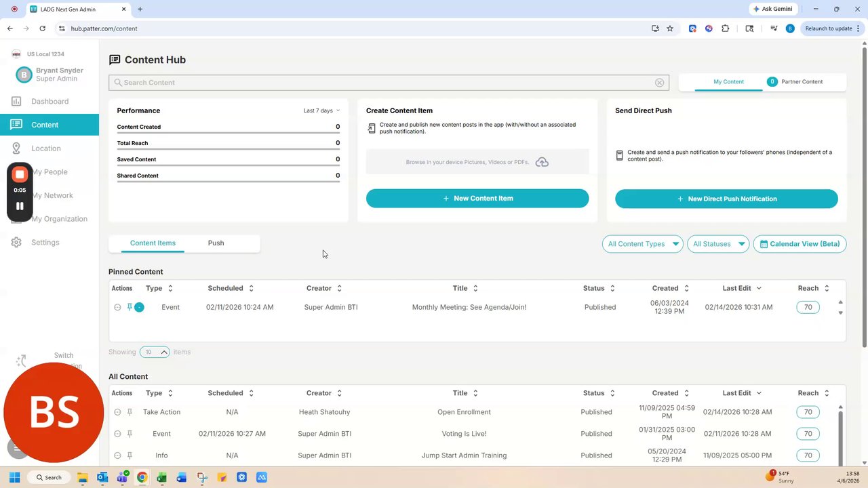Click the browser address bar
Screen dimensions: 868x488
point(353,28)
